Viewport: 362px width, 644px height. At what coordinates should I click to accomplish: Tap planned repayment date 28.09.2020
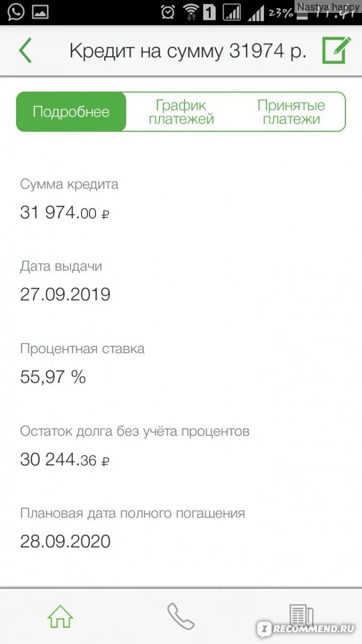pos(65,541)
